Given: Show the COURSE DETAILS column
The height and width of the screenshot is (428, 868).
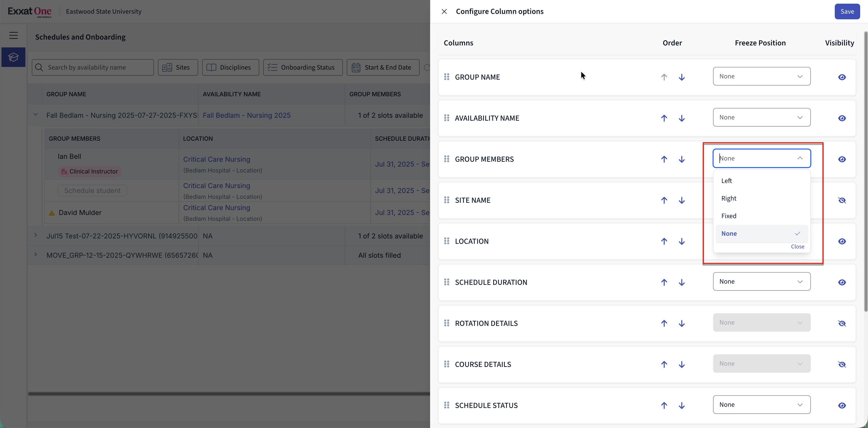Looking at the screenshot, I should point(842,364).
